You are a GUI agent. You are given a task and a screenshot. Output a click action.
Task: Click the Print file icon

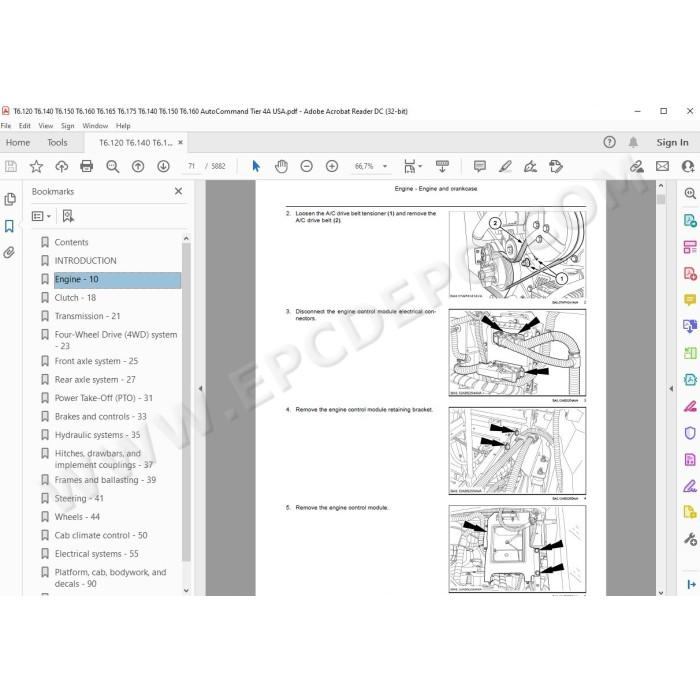pos(87,167)
